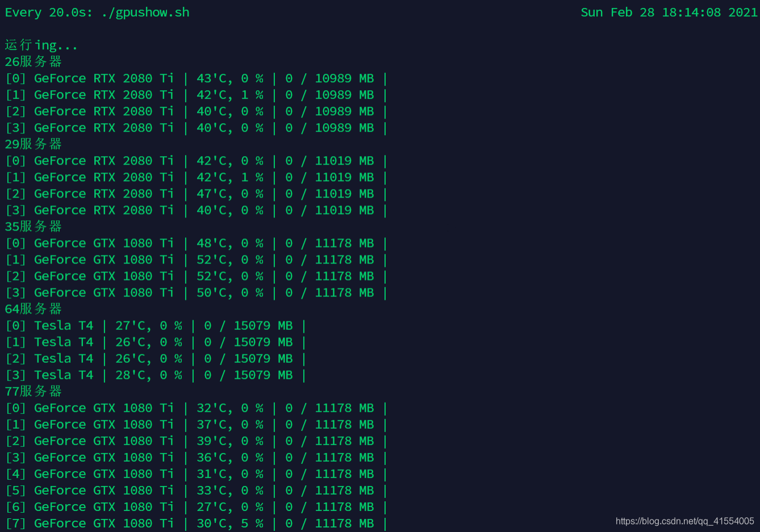The width and height of the screenshot is (760, 532).
Task: Select "Tesla T4" name in 64服务器 row [3]
Action: pos(64,375)
